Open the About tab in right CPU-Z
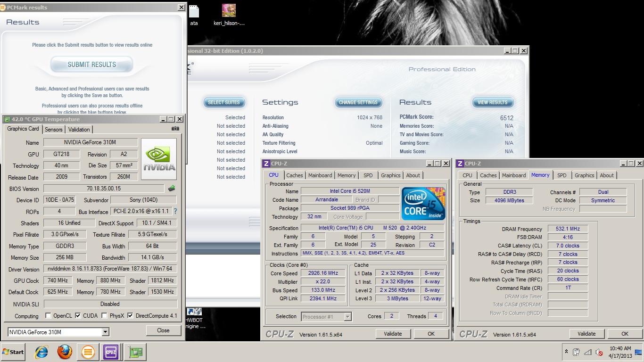This screenshot has height=362, width=644. point(607,175)
